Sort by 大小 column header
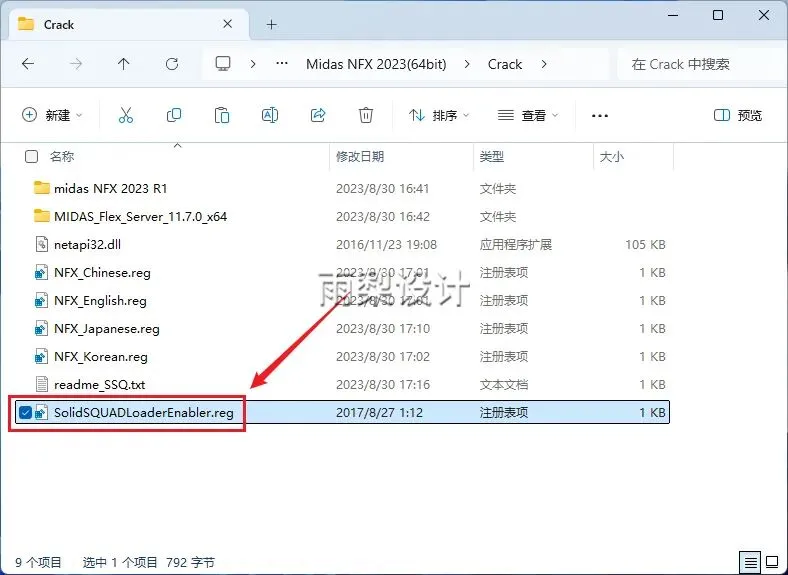 (x=612, y=157)
